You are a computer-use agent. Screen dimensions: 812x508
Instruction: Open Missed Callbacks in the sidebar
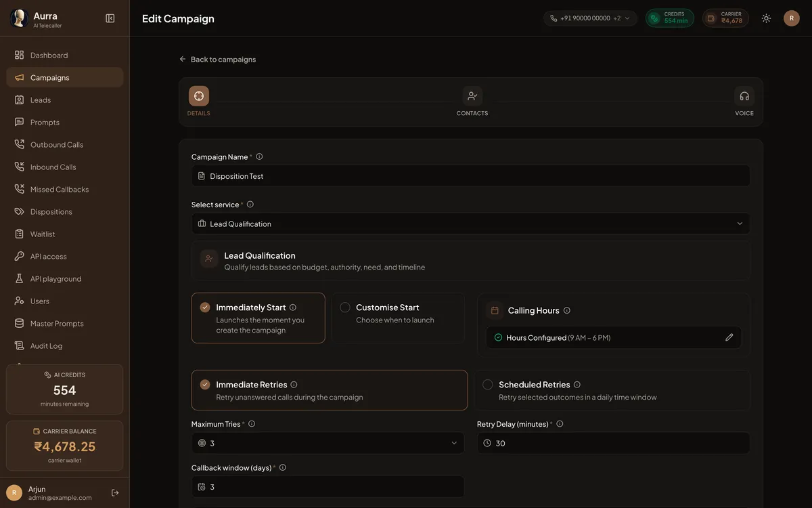(65, 189)
